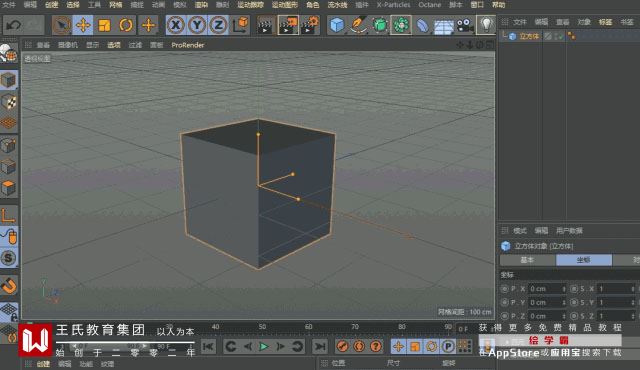This screenshot has width=640, height=370.
Task: Toggle the Locked Workplane icon
Action: coord(9,312)
